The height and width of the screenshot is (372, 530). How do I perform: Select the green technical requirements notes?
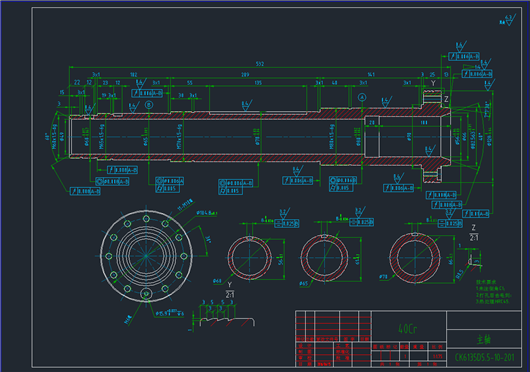pos(493,292)
